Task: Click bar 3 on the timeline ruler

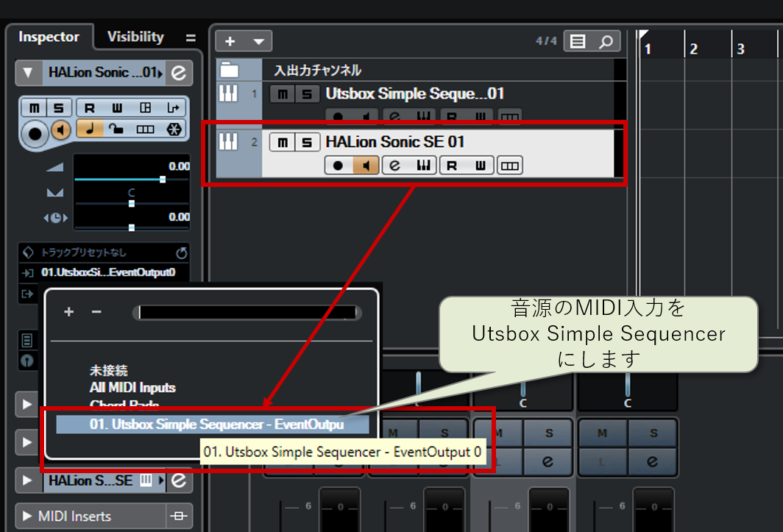Action: pyautogui.click(x=740, y=49)
